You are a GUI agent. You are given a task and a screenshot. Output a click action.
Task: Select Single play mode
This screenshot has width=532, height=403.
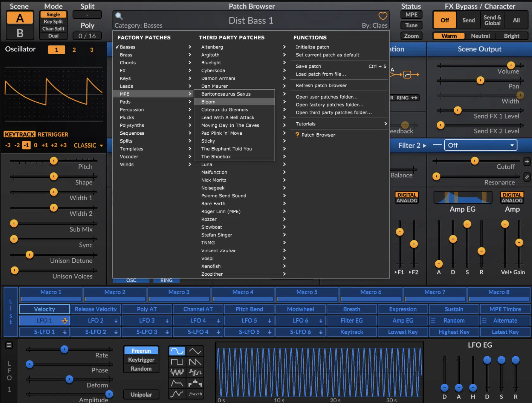pos(53,15)
